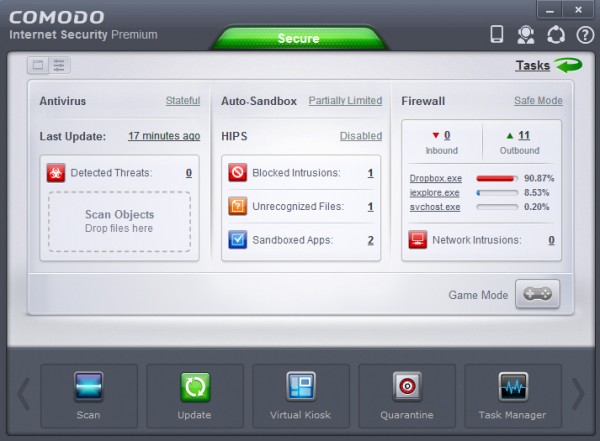600x441 pixels.
Task: Open the Unrecognized Files count 1
Action: (x=370, y=207)
